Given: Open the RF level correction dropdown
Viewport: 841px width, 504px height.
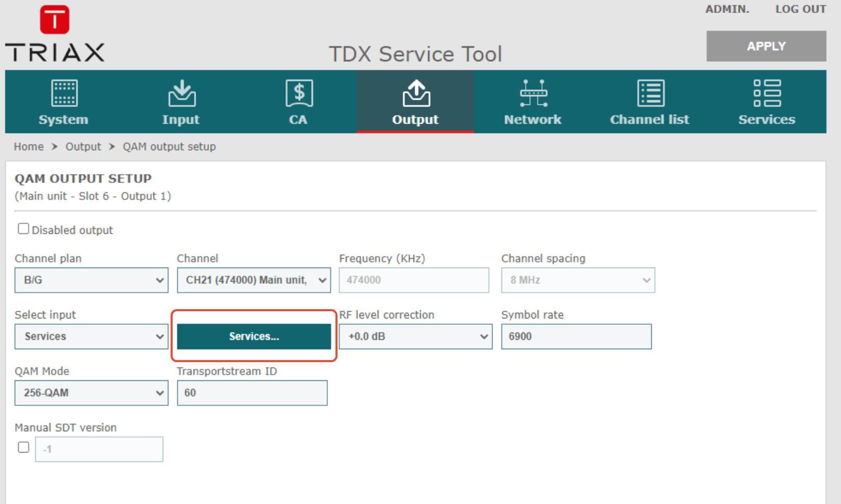Looking at the screenshot, I should (416, 336).
